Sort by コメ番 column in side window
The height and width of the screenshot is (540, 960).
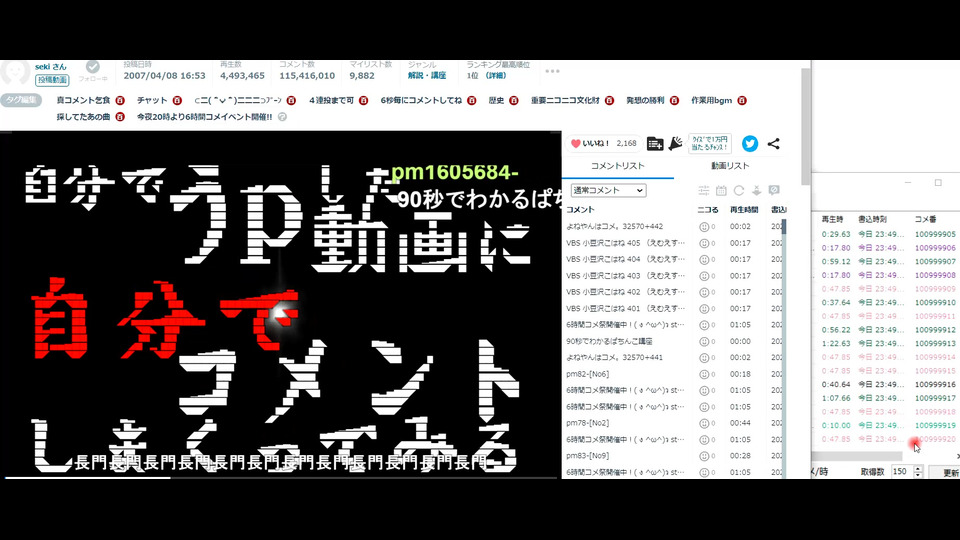point(925,219)
